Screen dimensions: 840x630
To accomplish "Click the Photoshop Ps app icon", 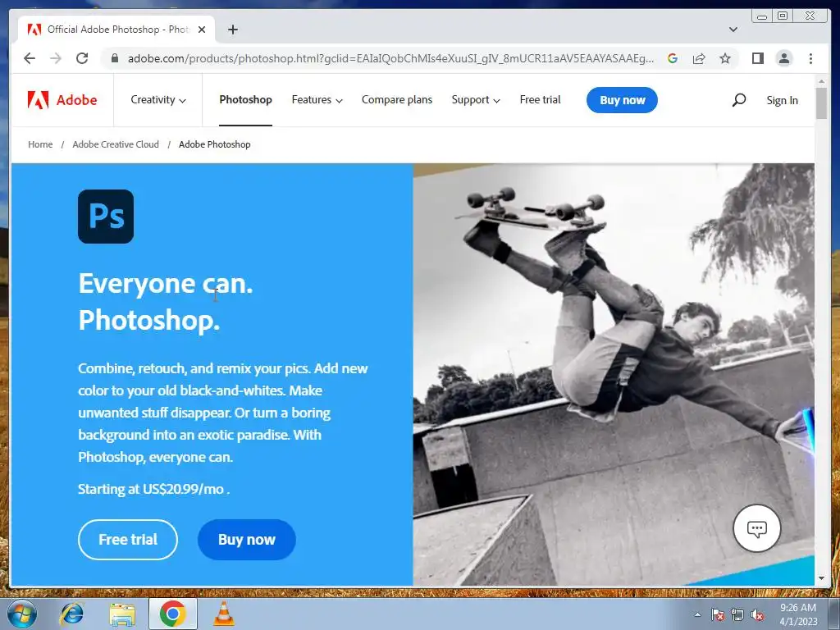I will point(106,217).
